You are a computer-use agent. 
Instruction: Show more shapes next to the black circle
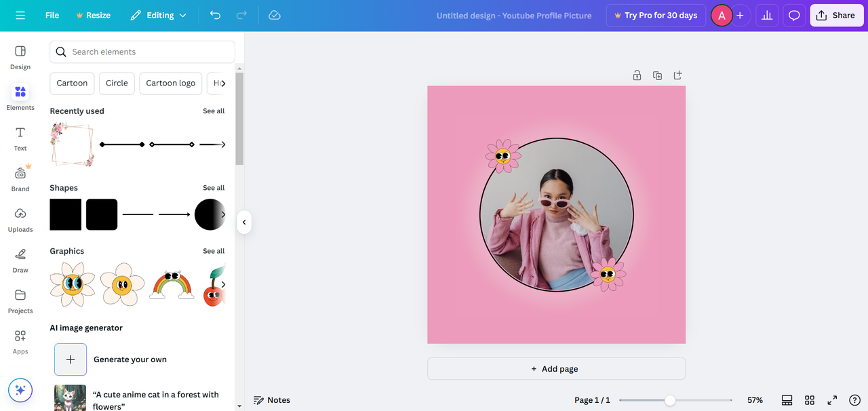click(x=223, y=214)
